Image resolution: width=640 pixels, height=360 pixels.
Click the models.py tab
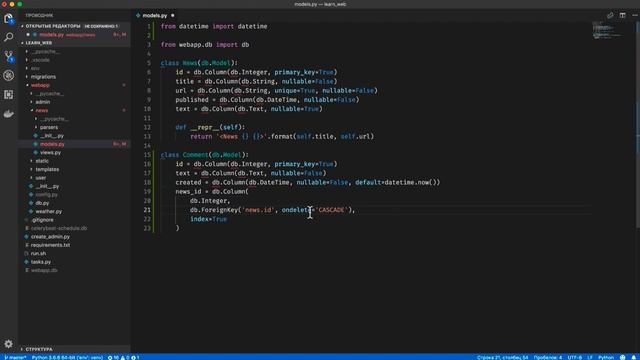(155, 16)
